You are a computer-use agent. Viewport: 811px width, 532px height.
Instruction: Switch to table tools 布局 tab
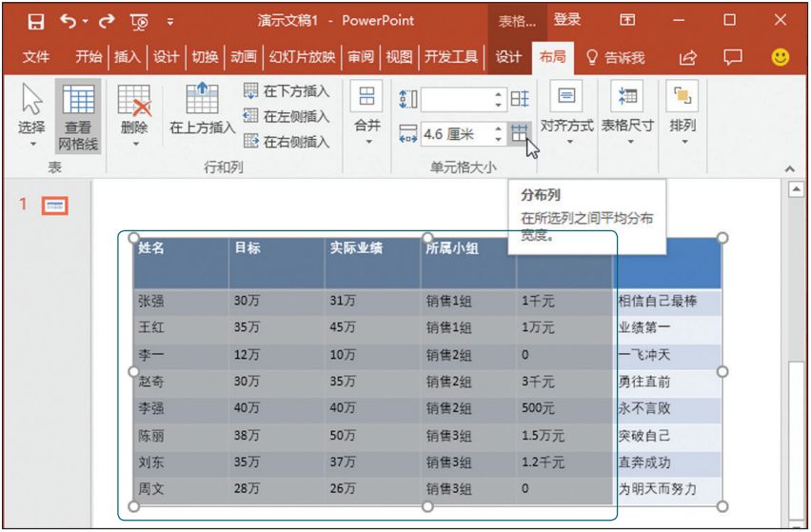point(552,57)
